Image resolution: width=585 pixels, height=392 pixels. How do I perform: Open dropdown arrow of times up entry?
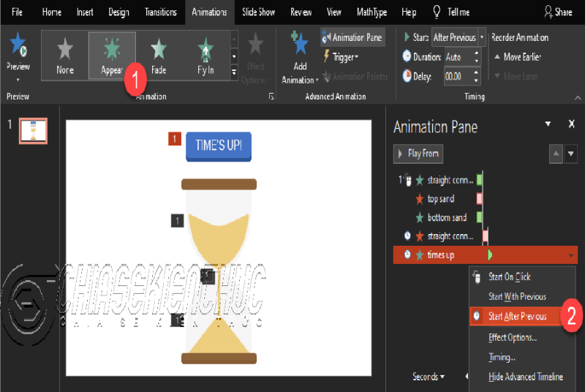coord(571,255)
